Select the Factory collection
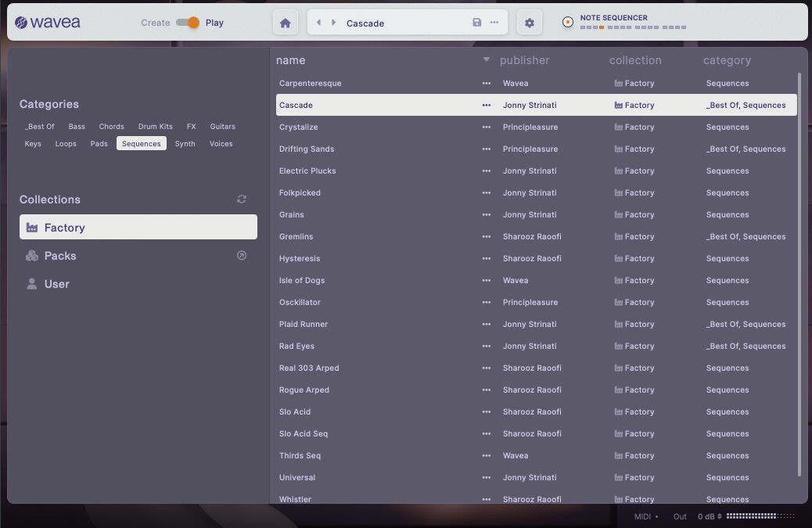Image resolution: width=812 pixels, height=528 pixels. click(138, 228)
